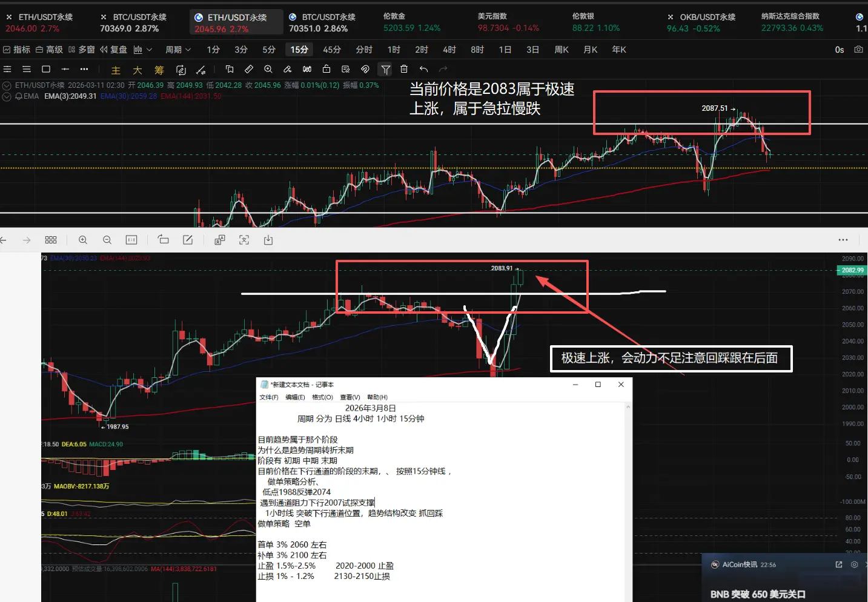The image size is (868, 602).
Task: Translate image text in viewer
Action: pyautogui.click(x=220, y=240)
